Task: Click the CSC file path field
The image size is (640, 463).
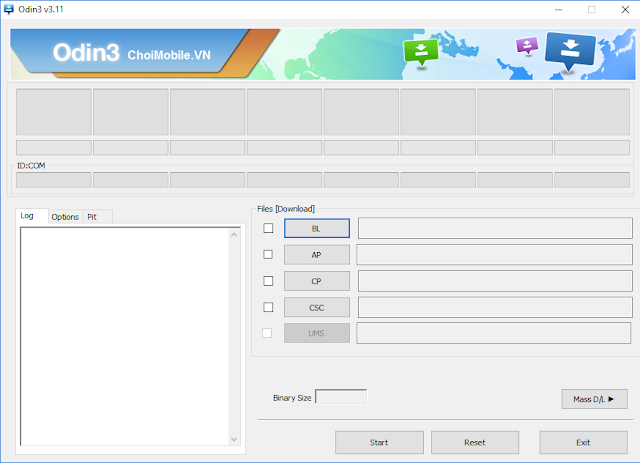Action: pos(495,307)
